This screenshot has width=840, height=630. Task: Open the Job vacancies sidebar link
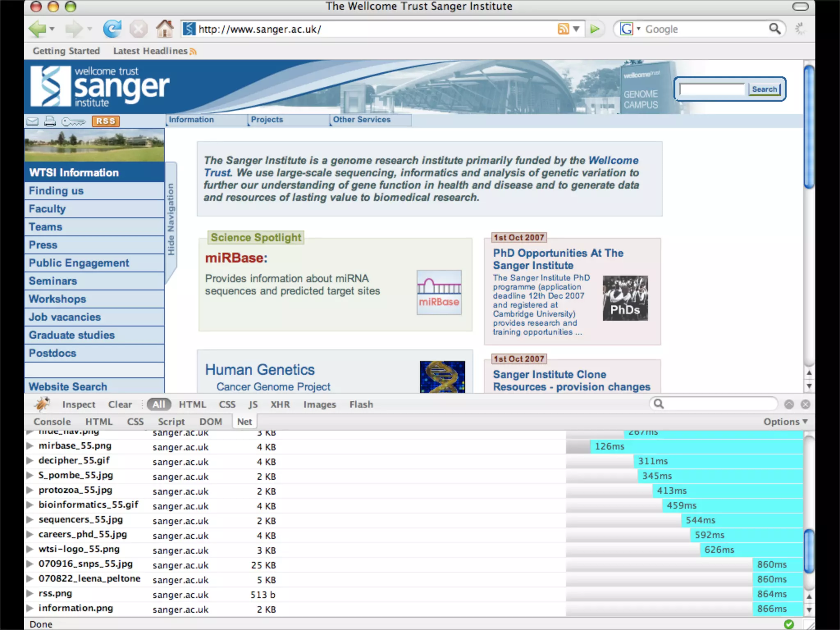coord(65,317)
